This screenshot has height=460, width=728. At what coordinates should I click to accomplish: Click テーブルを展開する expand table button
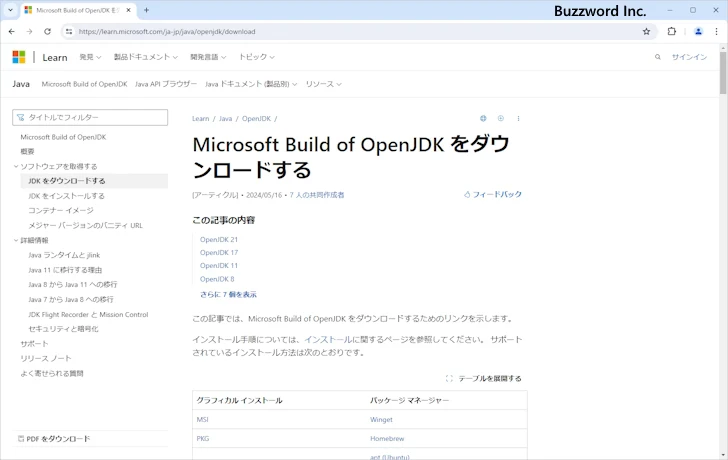point(483,378)
